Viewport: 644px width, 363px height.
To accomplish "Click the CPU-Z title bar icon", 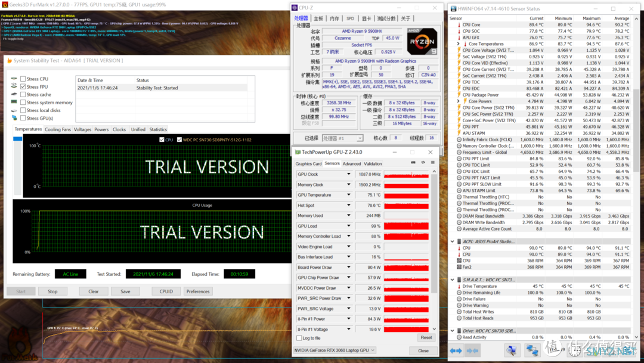I will 295,8.
